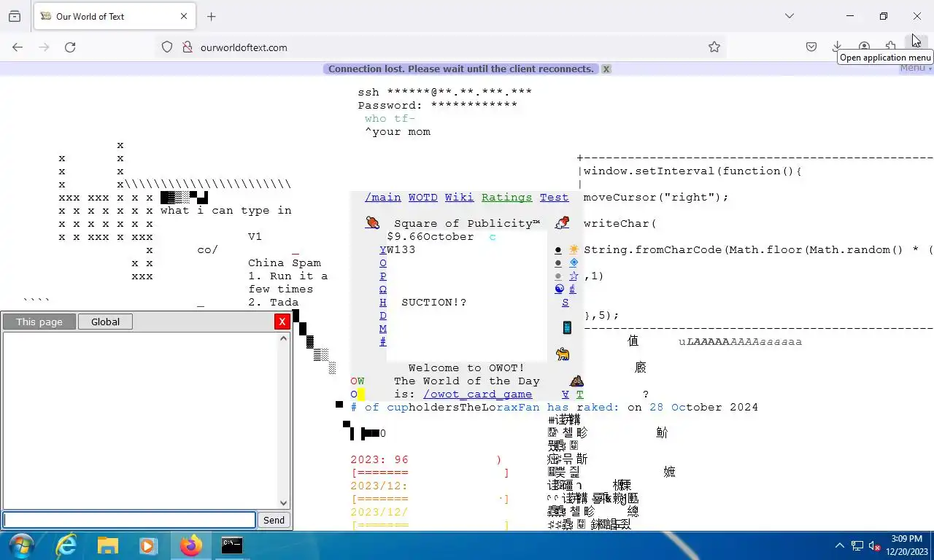This screenshot has width=934, height=560.
Task: Click the M letter link
Action: [383, 328]
